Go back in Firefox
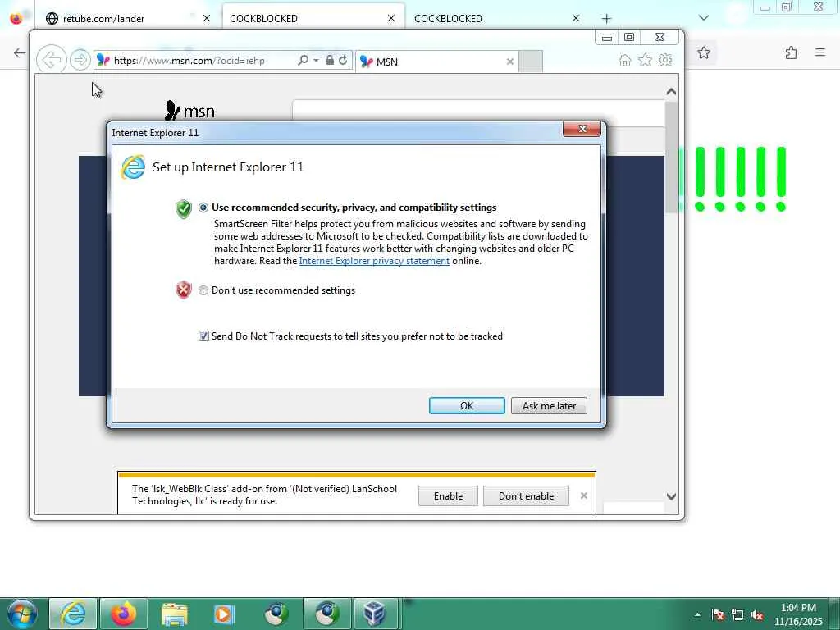Viewport: 840px width, 630px height. (20, 52)
